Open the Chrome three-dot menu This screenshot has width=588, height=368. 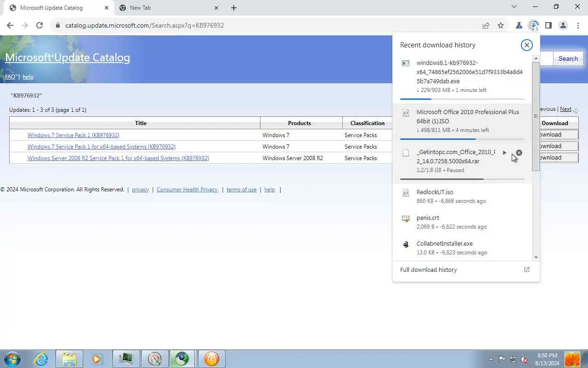[578, 25]
